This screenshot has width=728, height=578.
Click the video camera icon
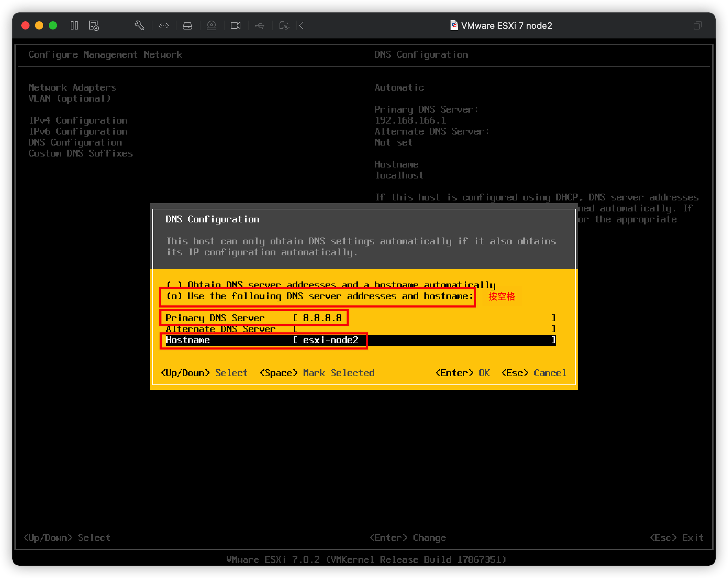(x=235, y=25)
